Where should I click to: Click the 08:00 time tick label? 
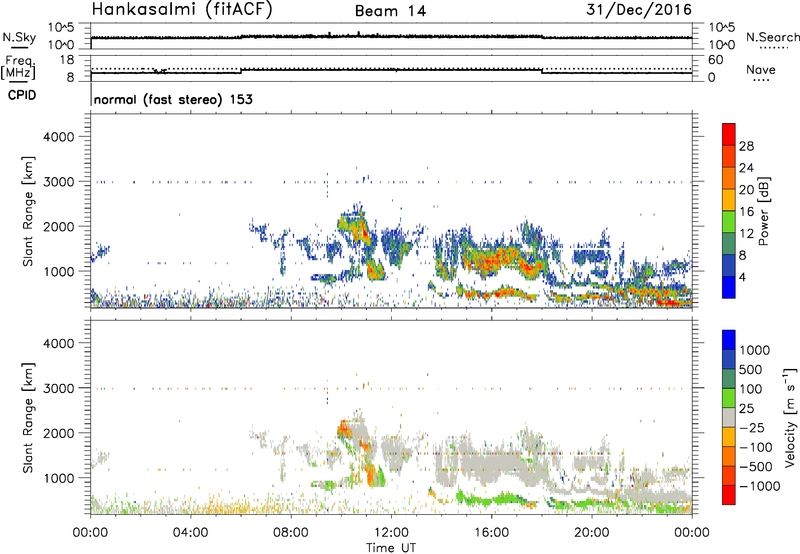(291, 533)
